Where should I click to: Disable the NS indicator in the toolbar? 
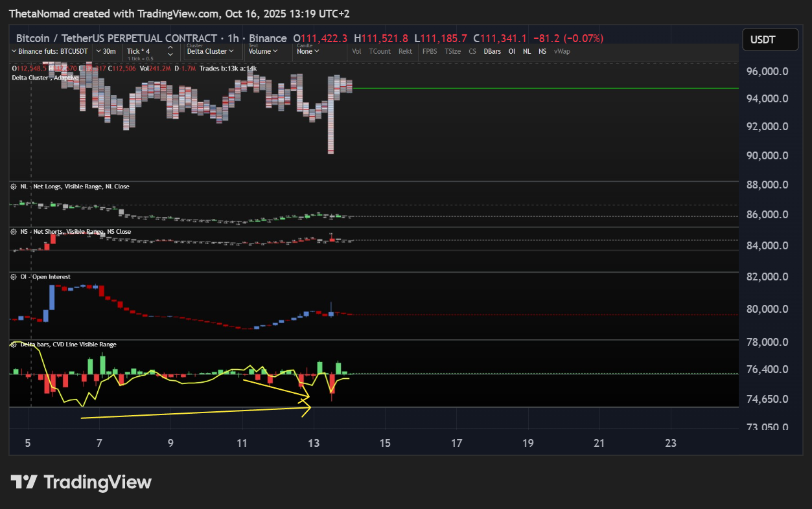(x=542, y=51)
